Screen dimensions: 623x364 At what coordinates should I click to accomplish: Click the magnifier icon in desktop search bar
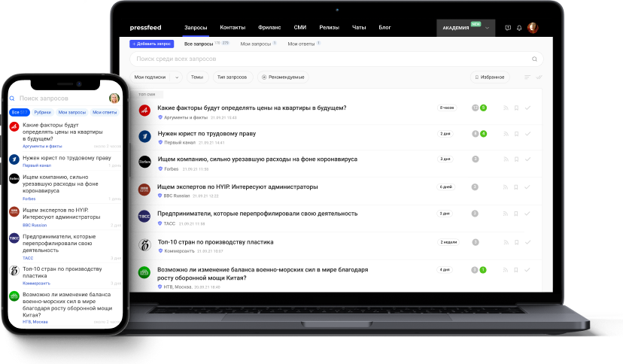(534, 59)
